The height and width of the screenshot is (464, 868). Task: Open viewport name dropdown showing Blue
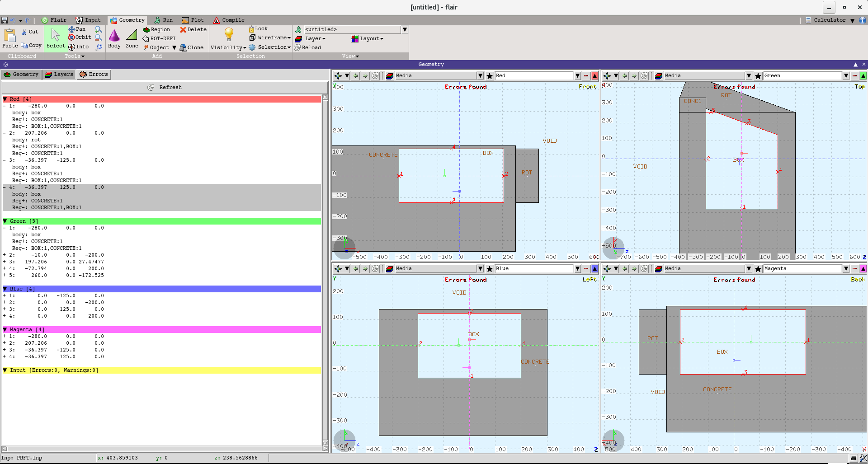pos(577,269)
